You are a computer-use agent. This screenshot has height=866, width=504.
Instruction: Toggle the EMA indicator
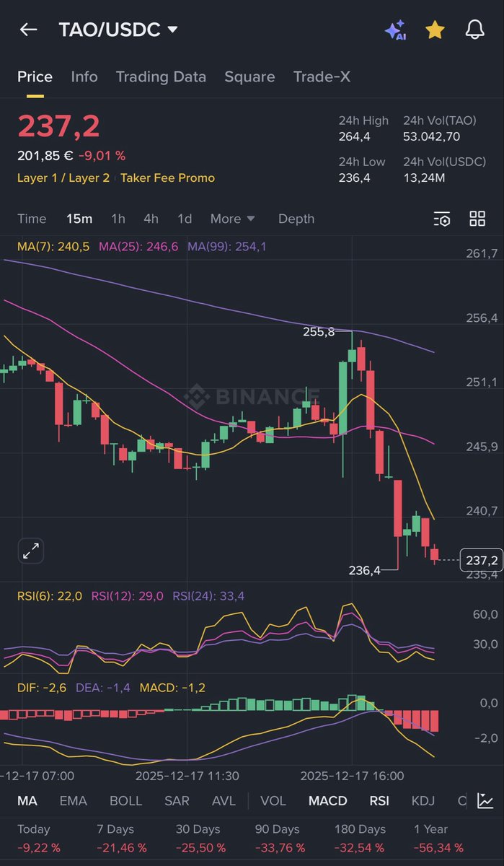[73, 801]
